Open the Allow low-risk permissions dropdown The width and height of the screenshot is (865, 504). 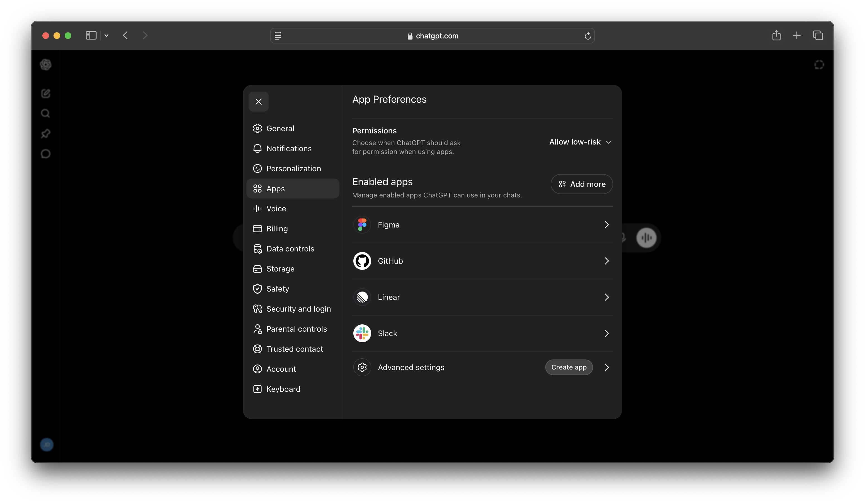[580, 142]
